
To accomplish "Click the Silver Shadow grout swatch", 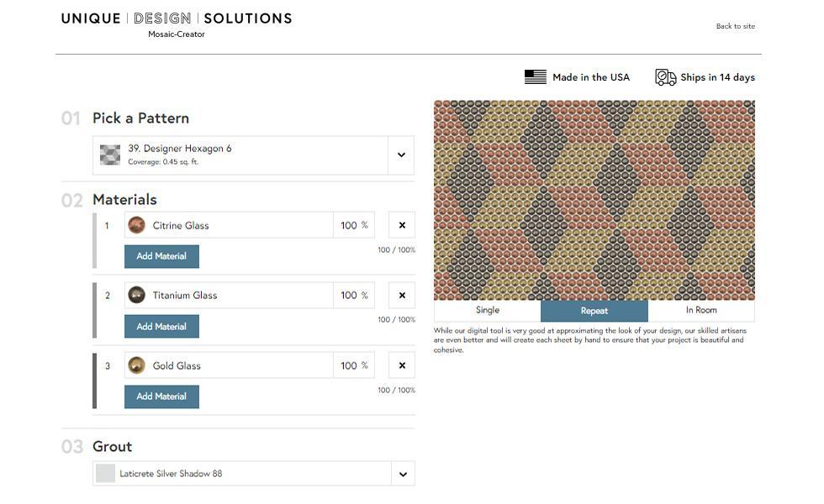I will click(105, 474).
